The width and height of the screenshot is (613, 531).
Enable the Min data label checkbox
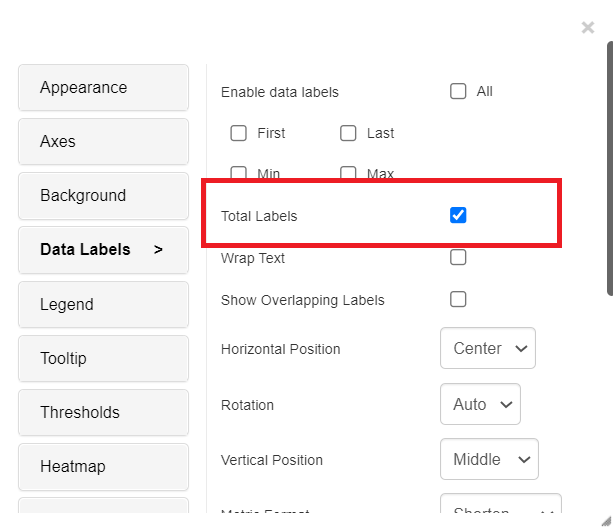(x=239, y=173)
